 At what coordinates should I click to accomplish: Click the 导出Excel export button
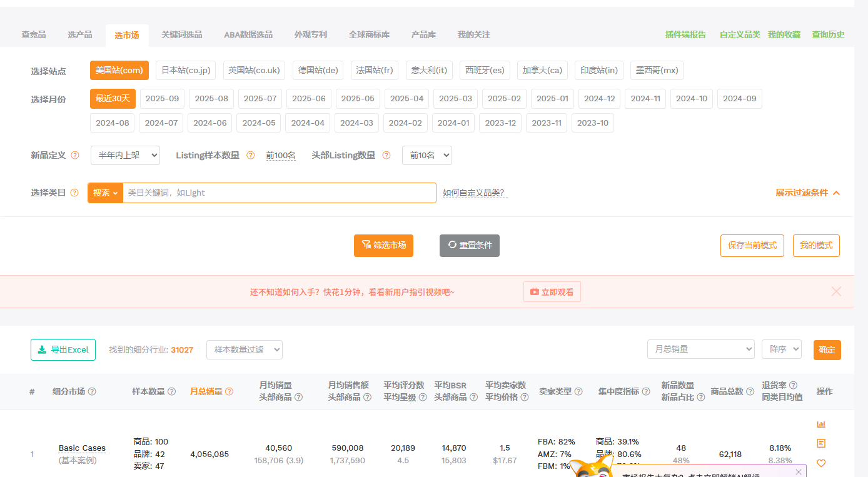[63, 350]
